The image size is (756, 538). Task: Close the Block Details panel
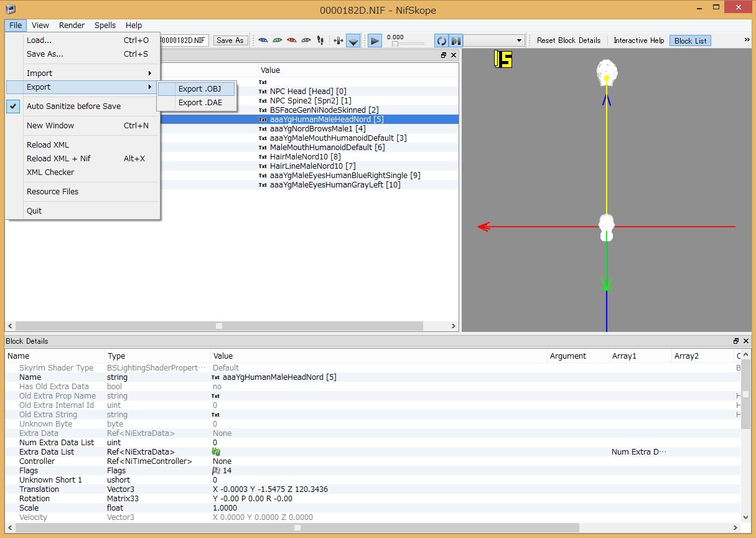746,341
